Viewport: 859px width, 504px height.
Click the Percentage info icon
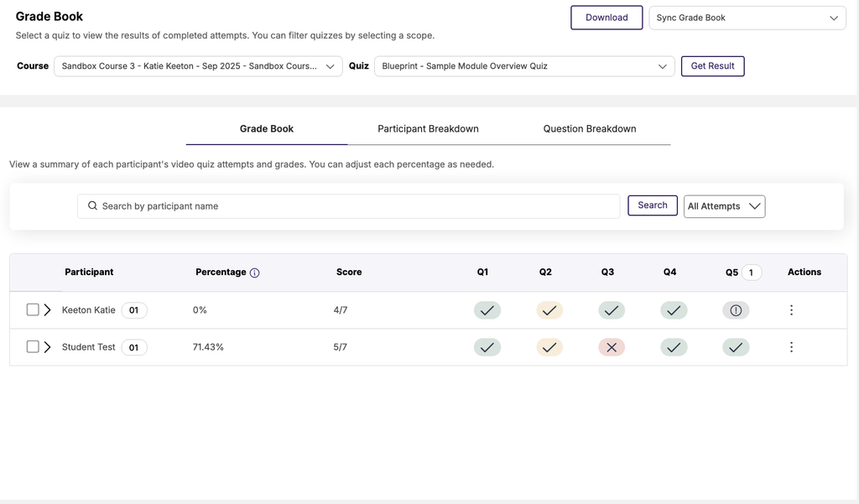click(x=255, y=273)
